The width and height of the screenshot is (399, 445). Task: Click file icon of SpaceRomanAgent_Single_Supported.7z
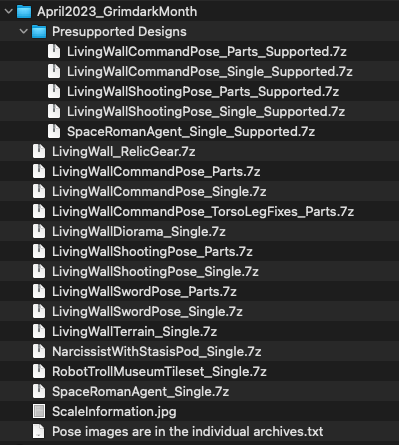[x=54, y=131]
